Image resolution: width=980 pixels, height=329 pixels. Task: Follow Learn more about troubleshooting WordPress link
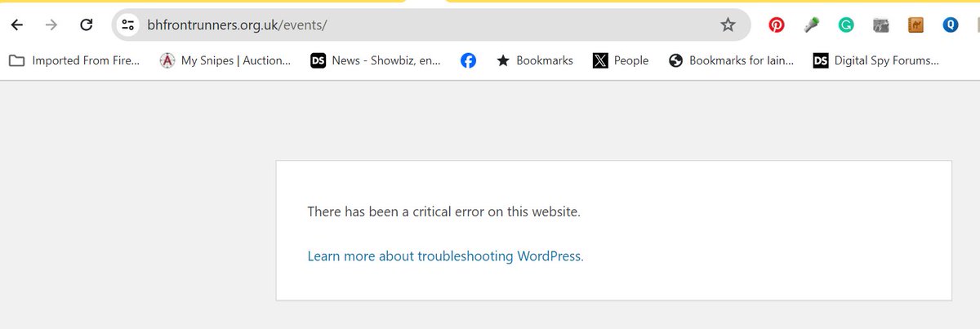(x=445, y=256)
